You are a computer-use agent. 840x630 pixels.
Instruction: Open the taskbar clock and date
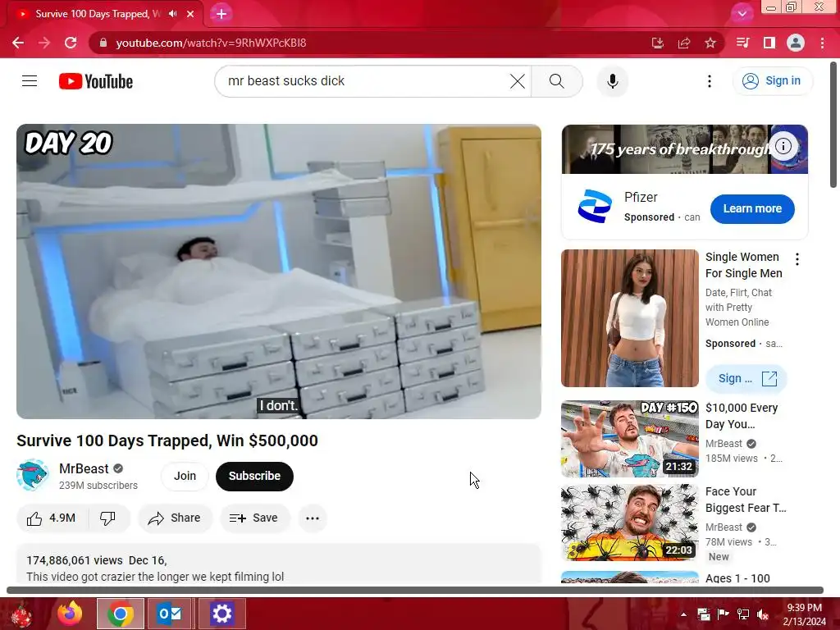(804, 614)
